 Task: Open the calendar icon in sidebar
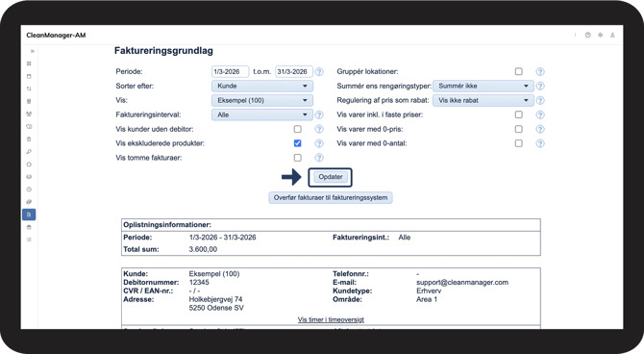(x=29, y=76)
